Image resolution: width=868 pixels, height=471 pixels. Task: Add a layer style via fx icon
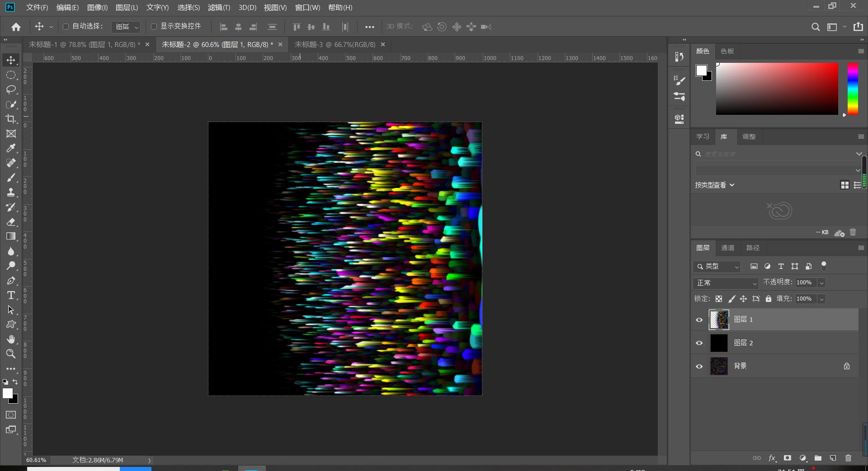tap(772, 458)
